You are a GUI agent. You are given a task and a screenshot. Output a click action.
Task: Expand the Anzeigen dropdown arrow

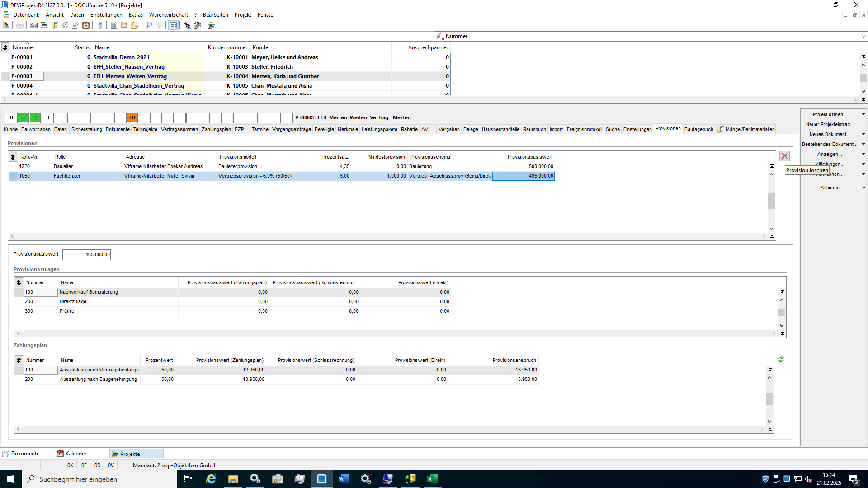click(x=863, y=154)
